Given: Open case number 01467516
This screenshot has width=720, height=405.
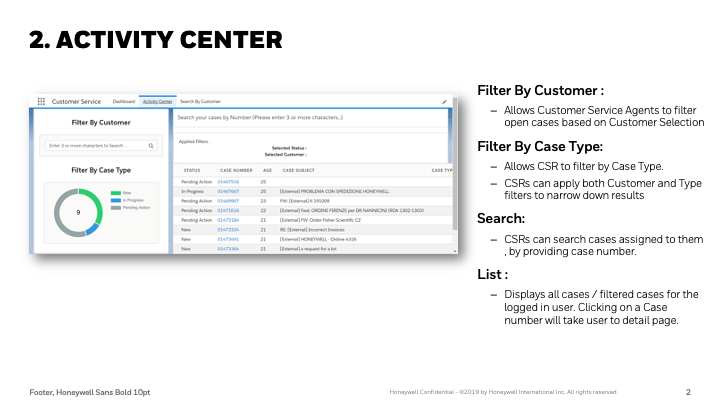Looking at the screenshot, I should point(229,181).
